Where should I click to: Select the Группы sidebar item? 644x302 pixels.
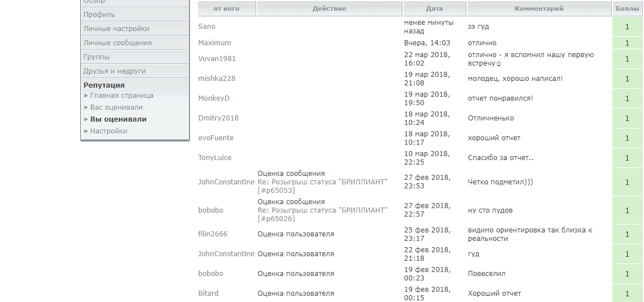coord(96,57)
